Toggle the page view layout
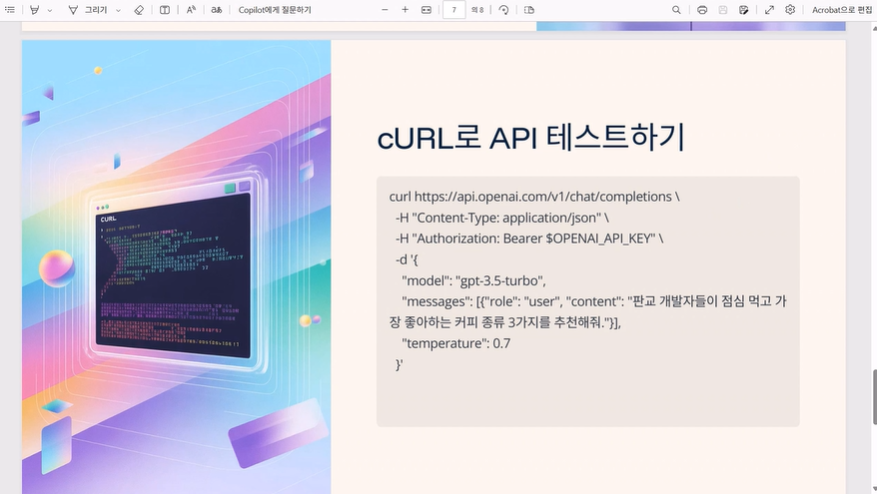 click(529, 10)
